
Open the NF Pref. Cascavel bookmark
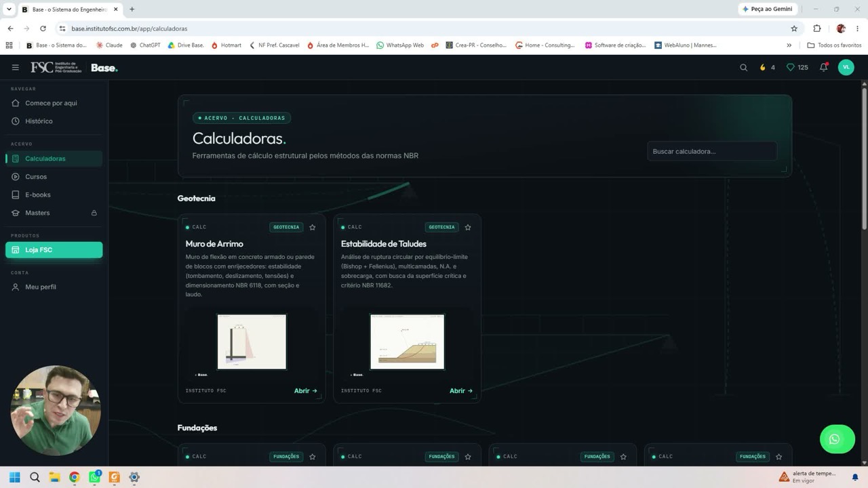(275, 45)
